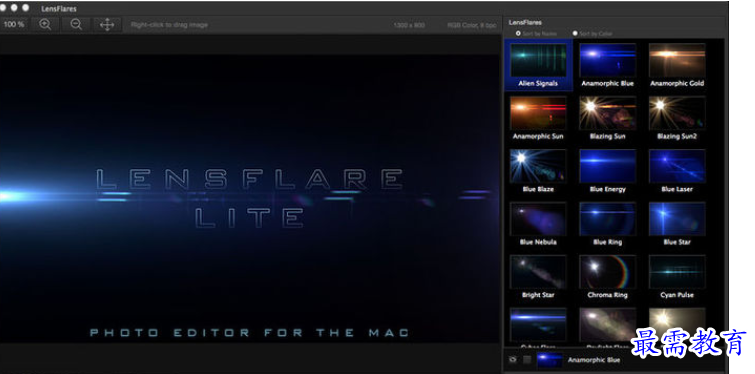Viewport: 755px width, 374px height.
Task: Choose the Alien Signals flare thumbnail
Action: [538, 60]
